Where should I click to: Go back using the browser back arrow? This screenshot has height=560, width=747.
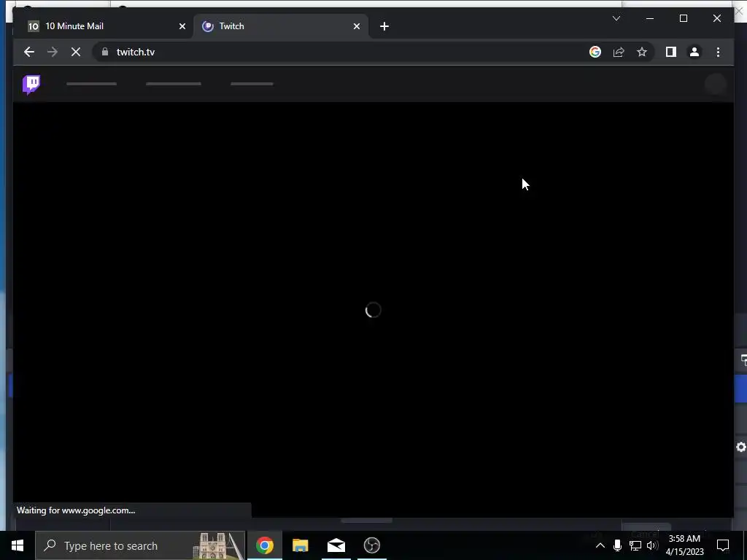click(29, 52)
